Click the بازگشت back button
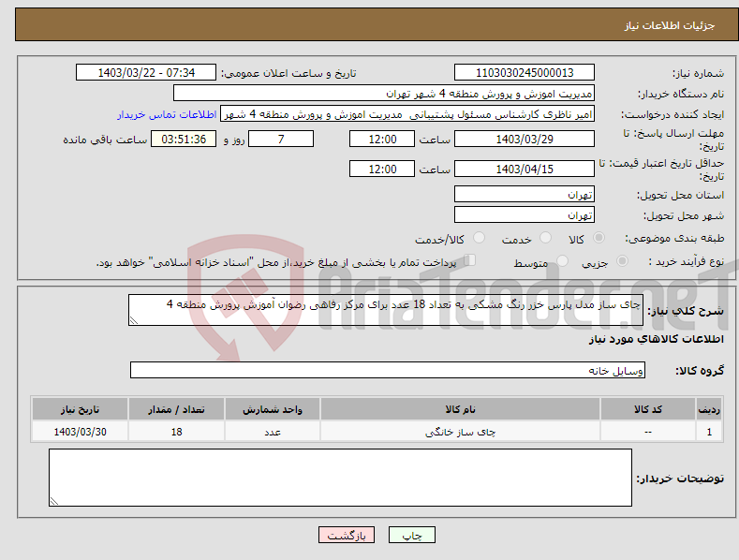739x560 pixels. click(x=347, y=535)
